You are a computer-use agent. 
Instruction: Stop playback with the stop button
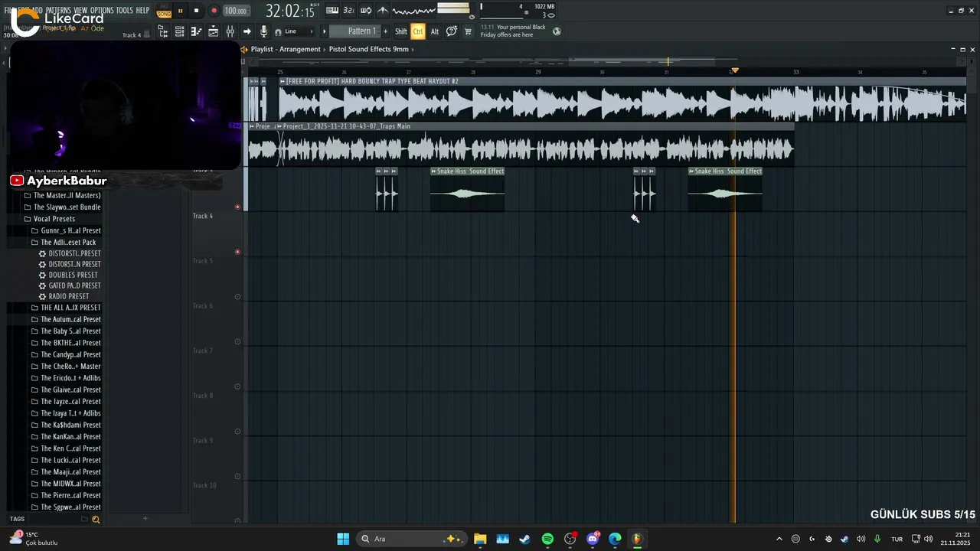pos(197,11)
